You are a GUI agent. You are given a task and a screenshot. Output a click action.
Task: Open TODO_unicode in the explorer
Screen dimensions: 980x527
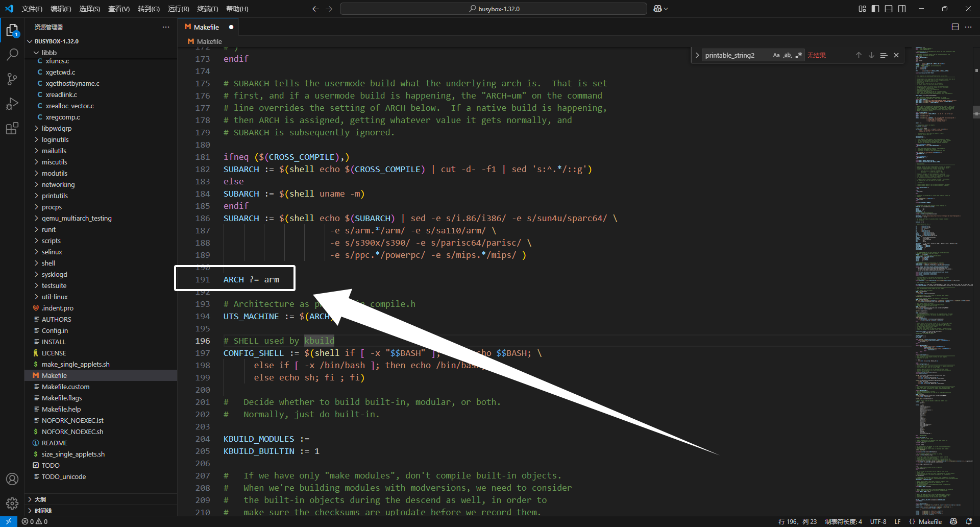[101, 476]
